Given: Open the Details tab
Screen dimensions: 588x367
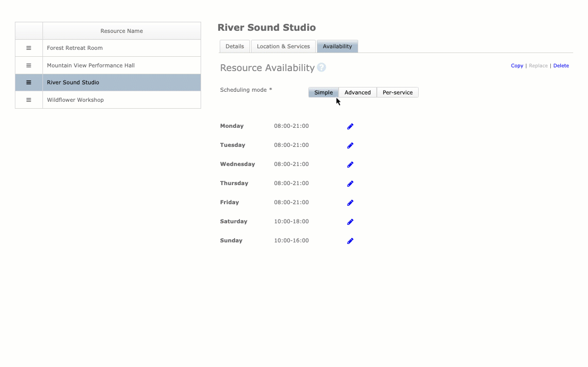Looking at the screenshot, I should [235, 46].
